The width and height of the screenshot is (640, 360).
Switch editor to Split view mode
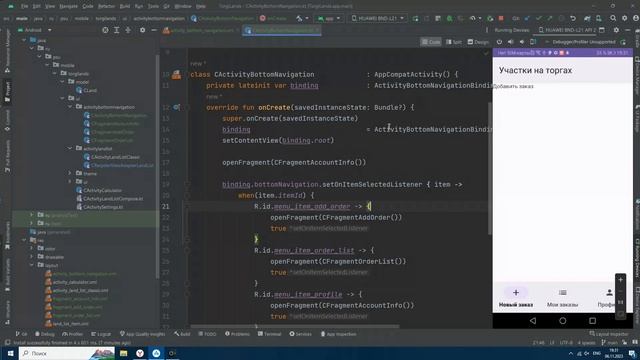[454, 42]
